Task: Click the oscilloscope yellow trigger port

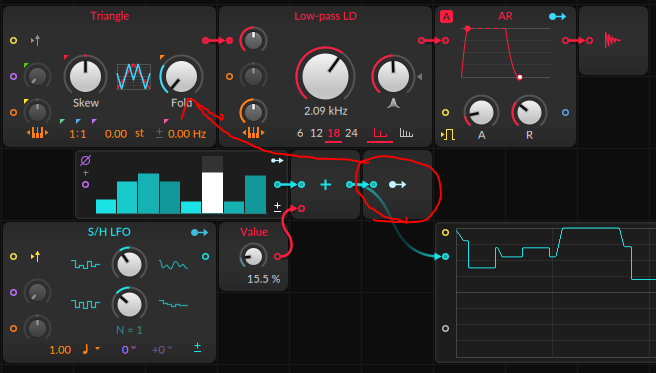Action: point(446,232)
